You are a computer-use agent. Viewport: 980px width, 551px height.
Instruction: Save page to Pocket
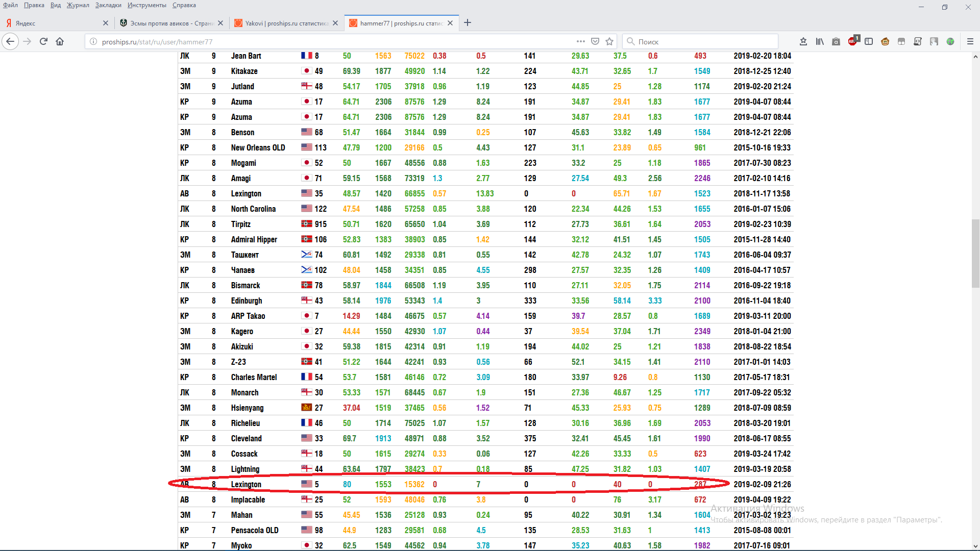595,41
